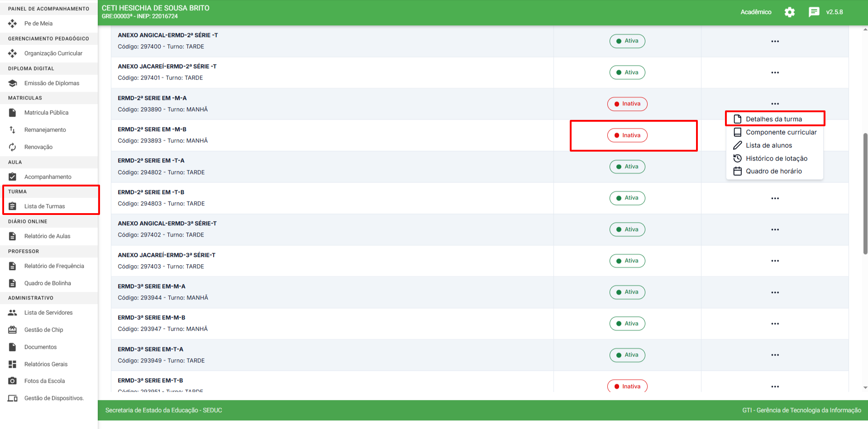868x429 pixels.
Task: Open three-dot menu for ANEXO ANGICAL-ERMD-2ª SÉRIE-T
Action: (775, 41)
